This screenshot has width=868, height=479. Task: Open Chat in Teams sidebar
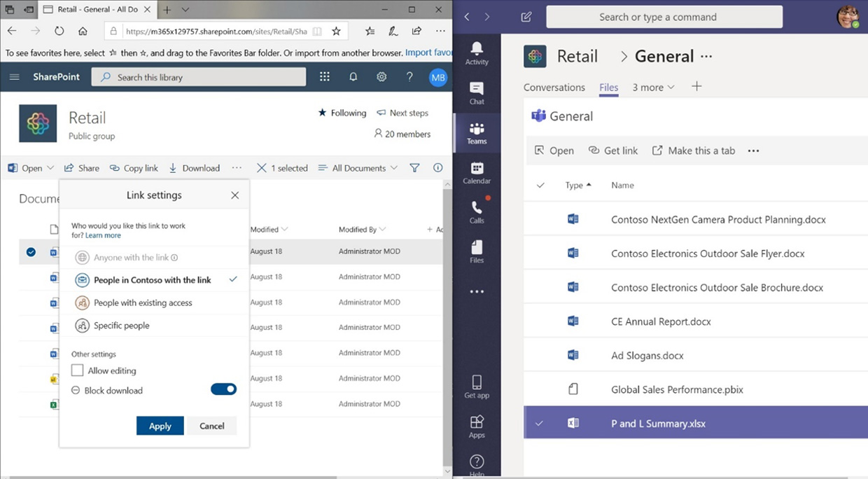[x=477, y=93]
